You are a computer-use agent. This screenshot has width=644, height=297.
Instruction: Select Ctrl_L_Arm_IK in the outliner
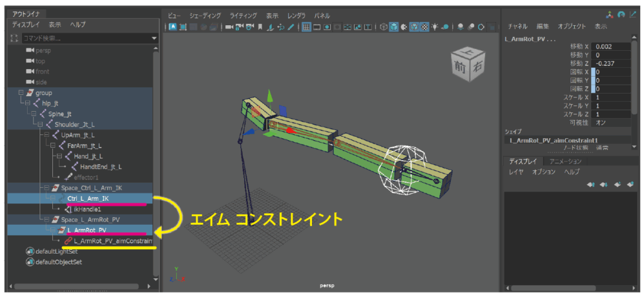[x=89, y=198]
